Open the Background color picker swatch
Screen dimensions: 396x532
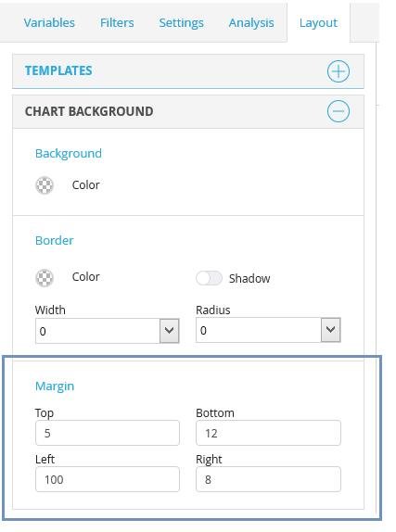click(45, 185)
